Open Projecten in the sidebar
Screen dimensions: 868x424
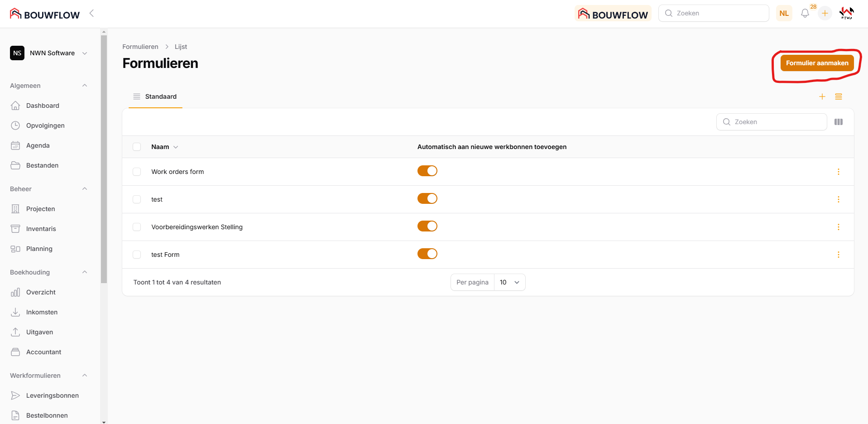[x=40, y=209]
